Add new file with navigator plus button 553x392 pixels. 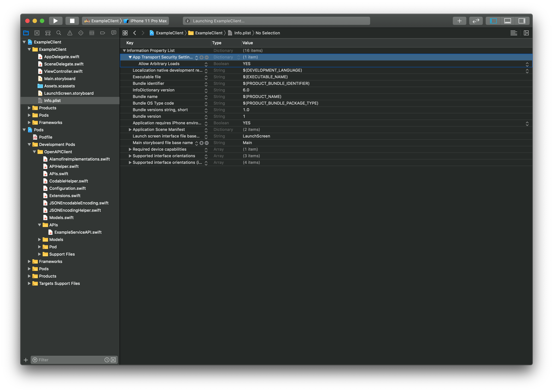[26, 360]
